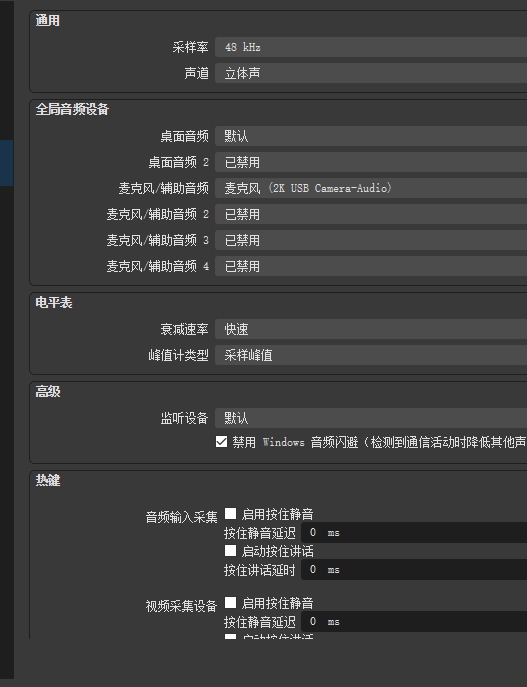
Task: Open the 麦克风/辅助音频 2 dropdown
Action: (371, 214)
